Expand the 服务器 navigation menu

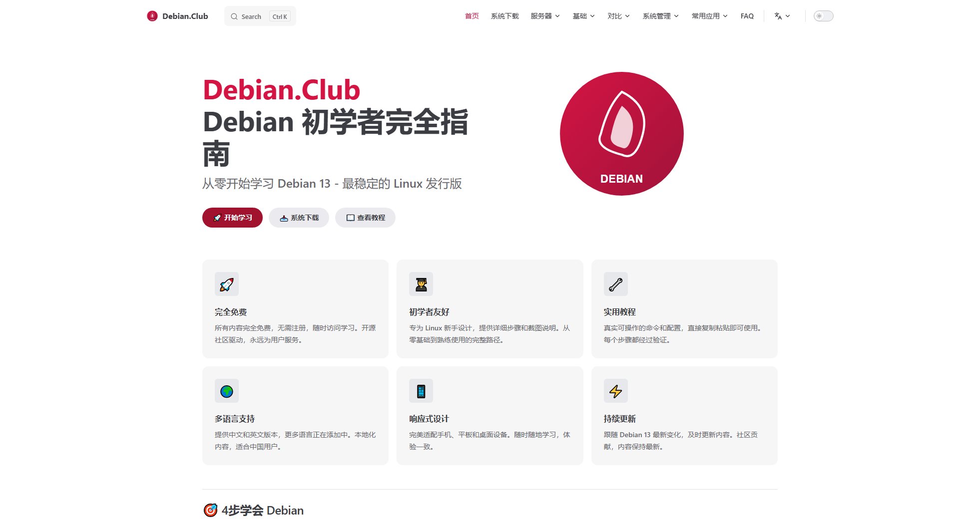(545, 16)
